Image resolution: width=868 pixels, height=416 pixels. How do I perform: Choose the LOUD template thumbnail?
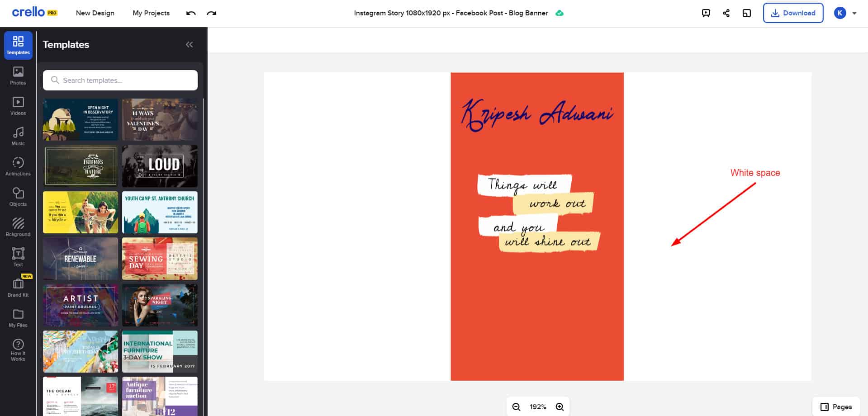160,166
